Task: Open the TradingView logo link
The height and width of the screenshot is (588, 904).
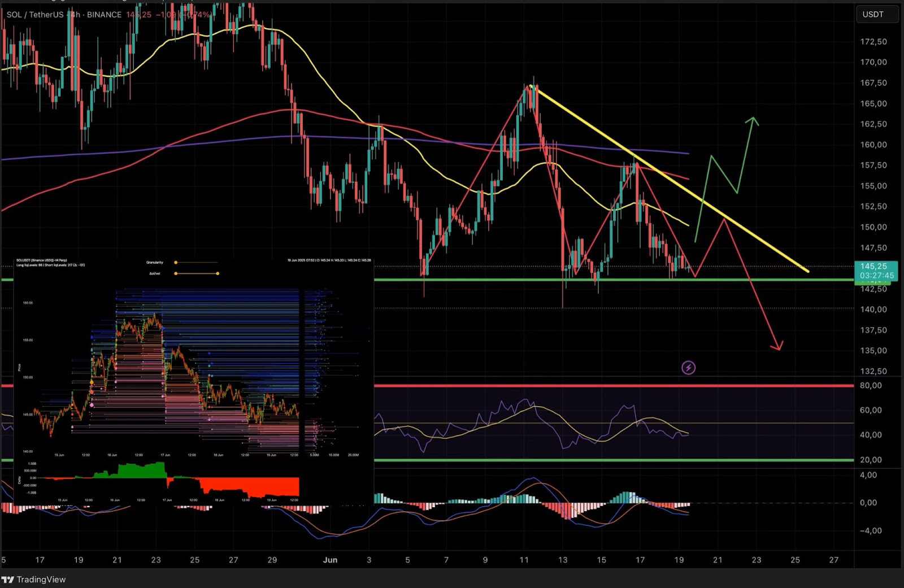Action: click(33, 580)
